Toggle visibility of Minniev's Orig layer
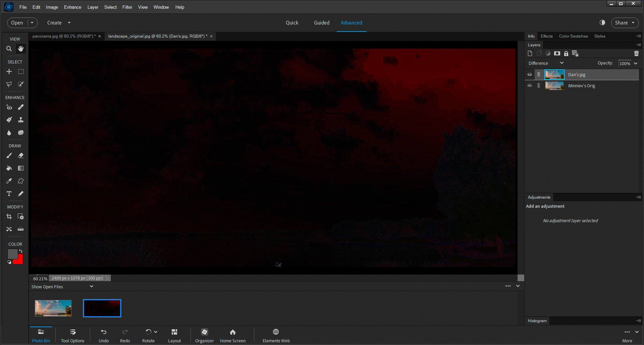This screenshot has height=345, width=644. 530,86
